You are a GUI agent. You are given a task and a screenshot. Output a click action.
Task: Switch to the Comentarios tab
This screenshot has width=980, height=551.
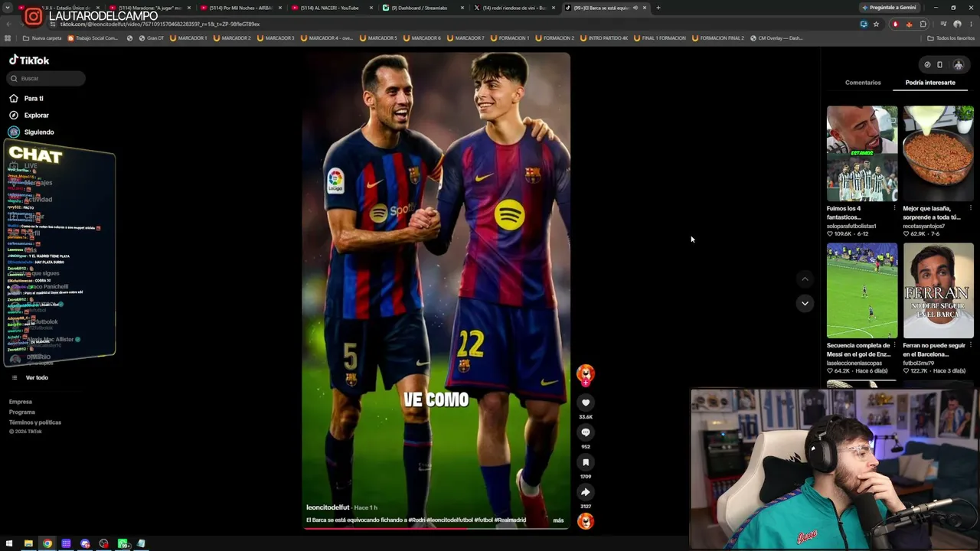pos(863,83)
